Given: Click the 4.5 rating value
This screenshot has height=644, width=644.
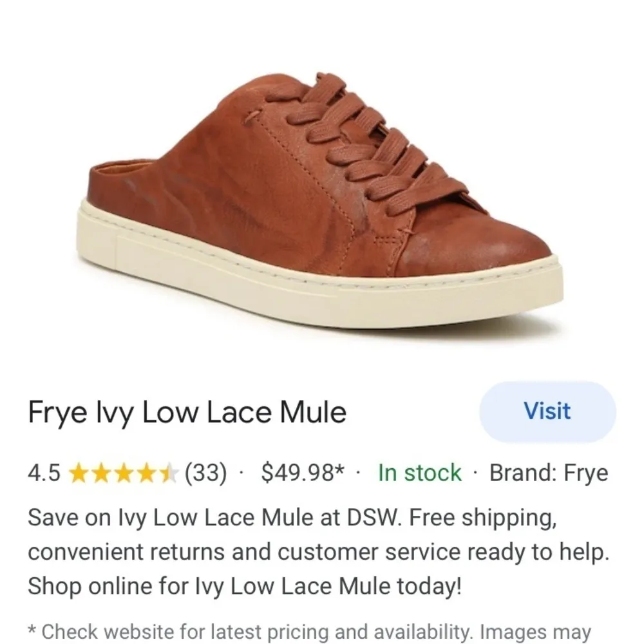Looking at the screenshot, I should point(44,473).
